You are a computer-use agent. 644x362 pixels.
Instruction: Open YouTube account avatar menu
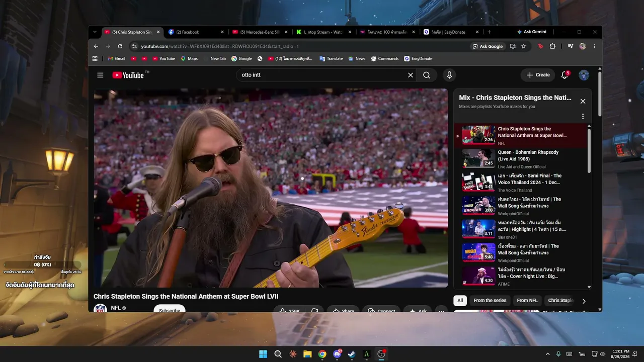coord(584,75)
